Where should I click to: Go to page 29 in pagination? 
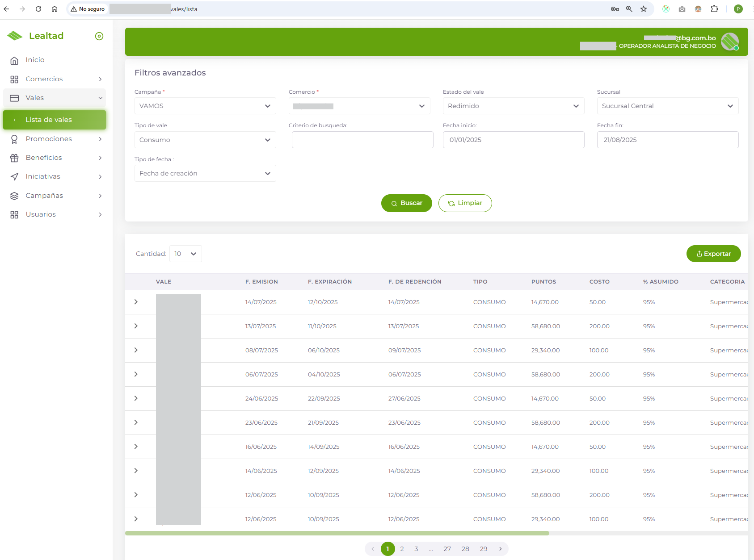click(x=483, y=549)
